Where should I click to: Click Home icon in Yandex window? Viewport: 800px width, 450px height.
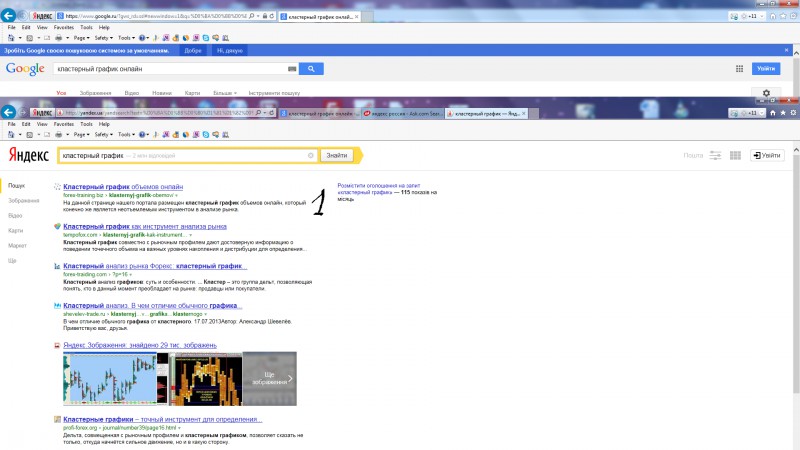click(x=772, y=113)
